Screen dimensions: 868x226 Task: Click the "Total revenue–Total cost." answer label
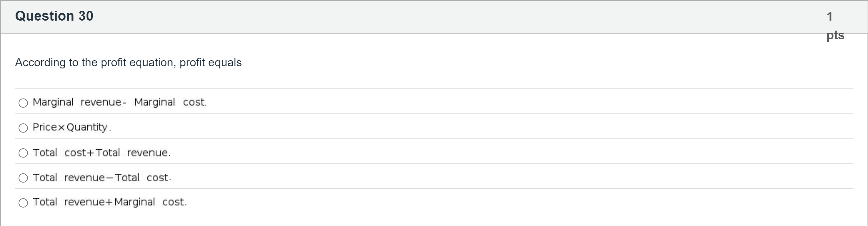click(x=102, y=178)
